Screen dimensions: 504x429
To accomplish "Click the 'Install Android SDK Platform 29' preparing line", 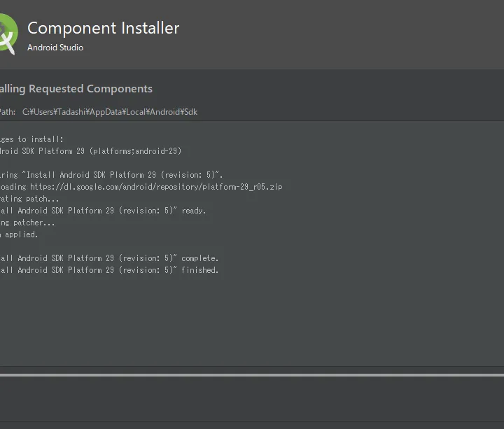I will [x=111, y=175].
